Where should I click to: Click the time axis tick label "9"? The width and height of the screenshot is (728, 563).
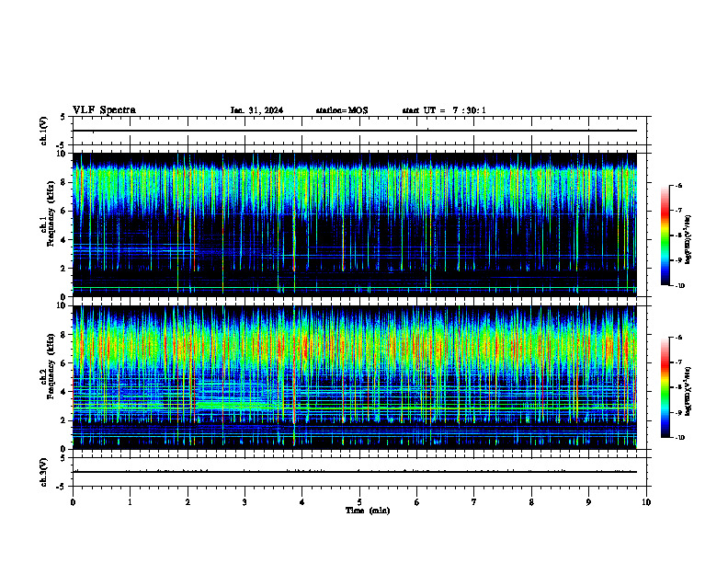click(x=588, y=502)
